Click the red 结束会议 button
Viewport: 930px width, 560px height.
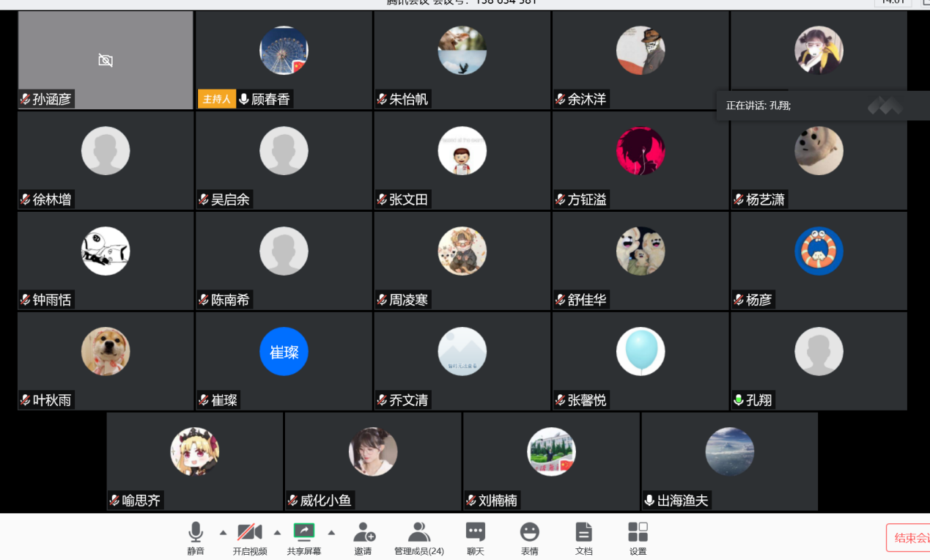point(909,538)
